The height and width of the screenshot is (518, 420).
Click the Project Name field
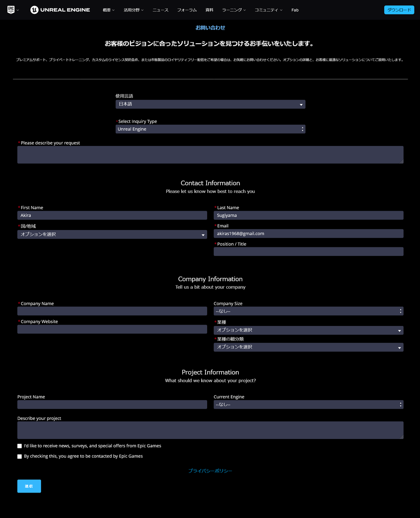pos(112,404)
